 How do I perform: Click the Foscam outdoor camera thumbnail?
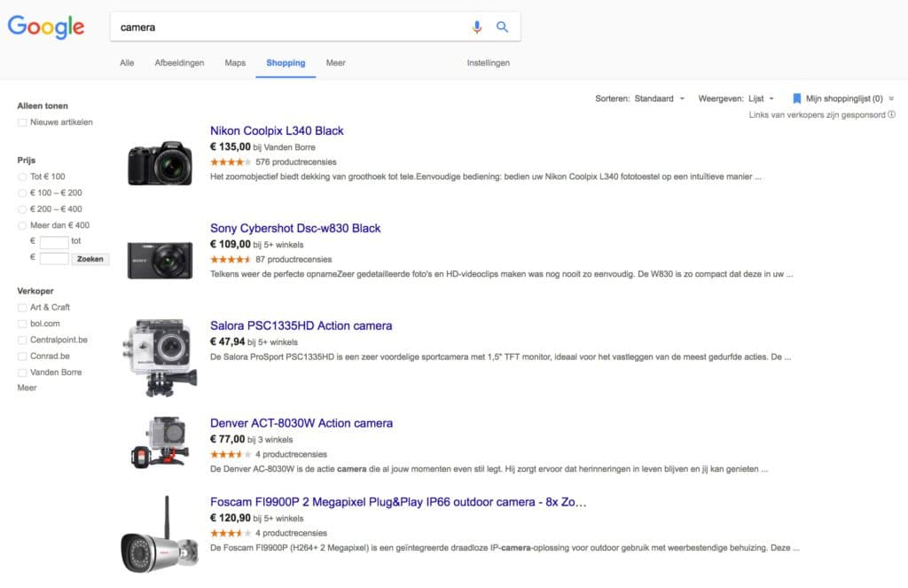tap(160, 535)
